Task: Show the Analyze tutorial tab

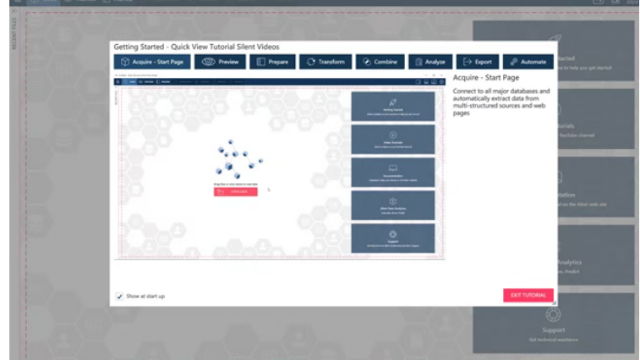Action: (x=430, y=62)
